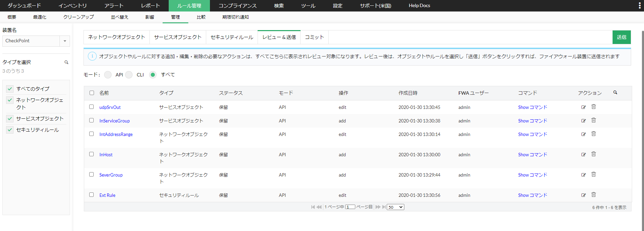Open table search magnifier in header row
The width and height of the screenshot is (644, 231).
[x=615, y=92]
